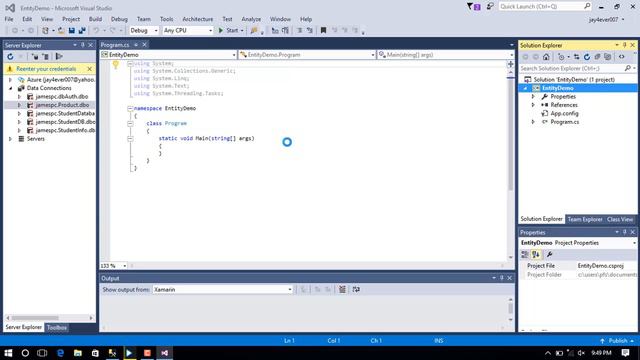Toggle auto hide on Properties panel
The image size is (640, 360).
click(x=624, y=232)
